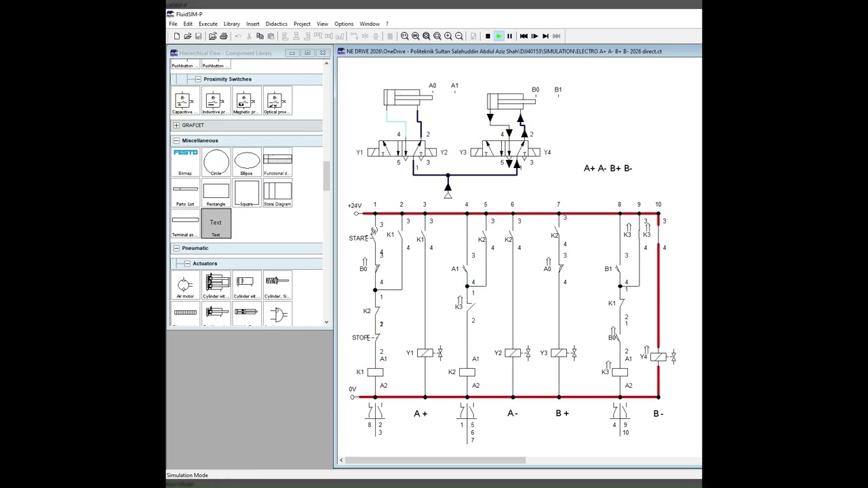Click the Print printer icon
868x488 pixels.
click(x=224, y=36)
